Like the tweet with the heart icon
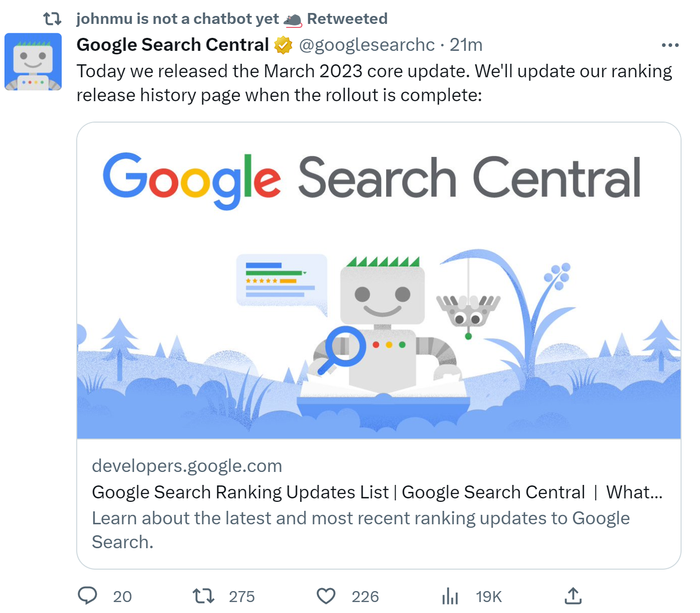 point(326,595)
